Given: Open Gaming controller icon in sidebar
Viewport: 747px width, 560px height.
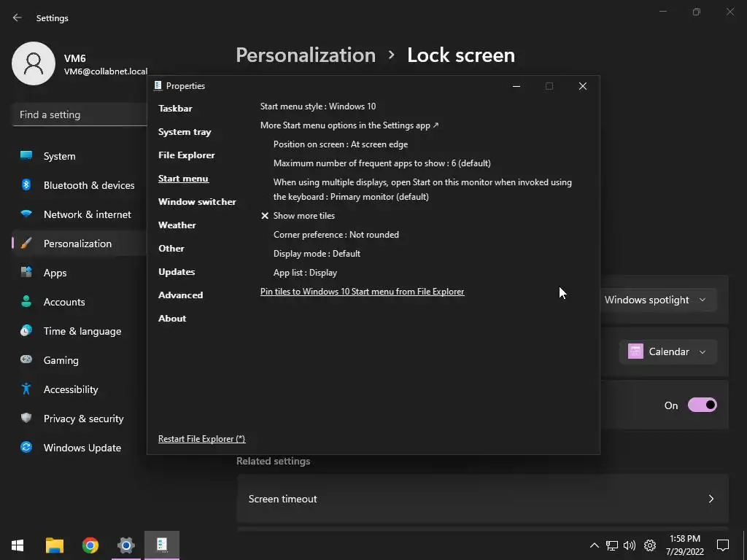Looking at the screenshot, I should 26,359.
